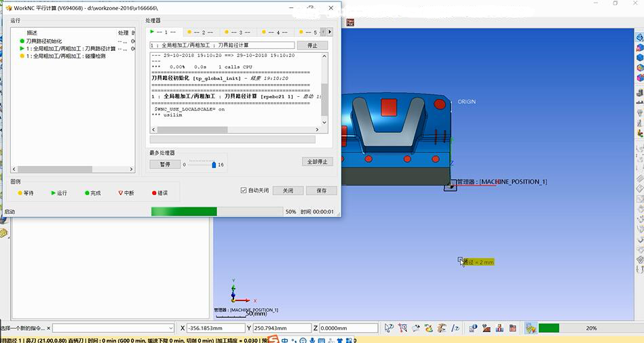Click the blue cube with pencil view icon
644x343 pixels.
coord(640,37)
